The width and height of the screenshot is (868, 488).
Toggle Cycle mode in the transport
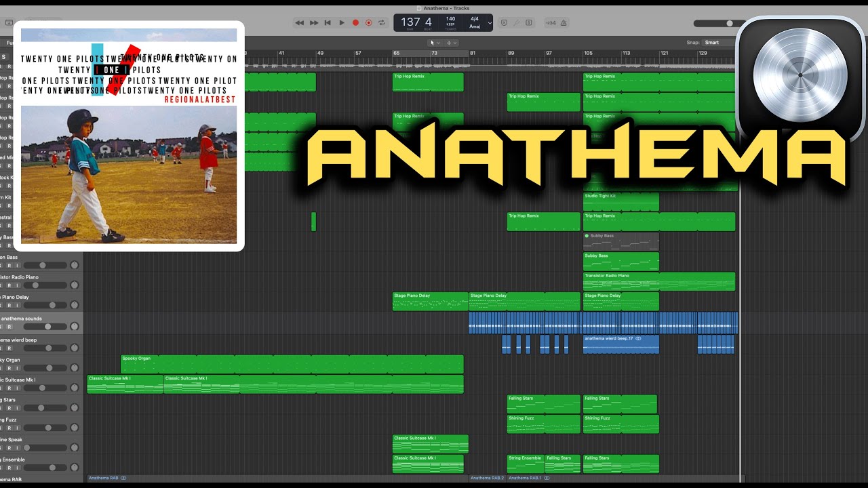(x=382, y=22)
